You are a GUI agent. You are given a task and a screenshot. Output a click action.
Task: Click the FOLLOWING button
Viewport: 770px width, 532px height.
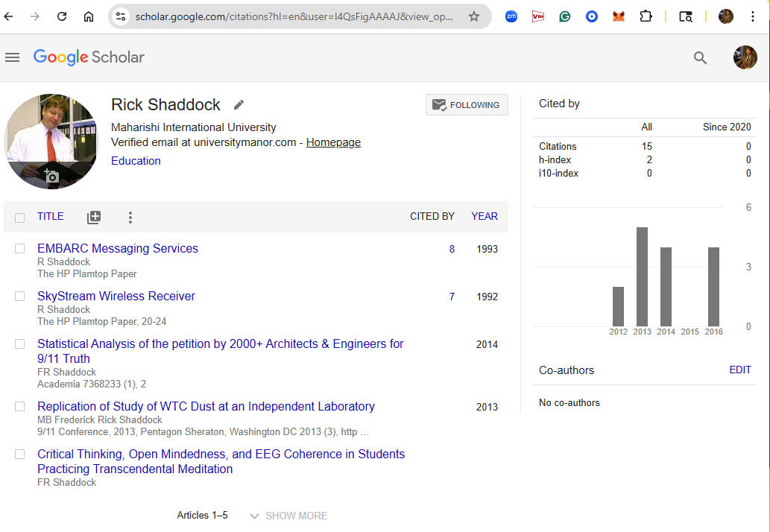pos(467,105)
